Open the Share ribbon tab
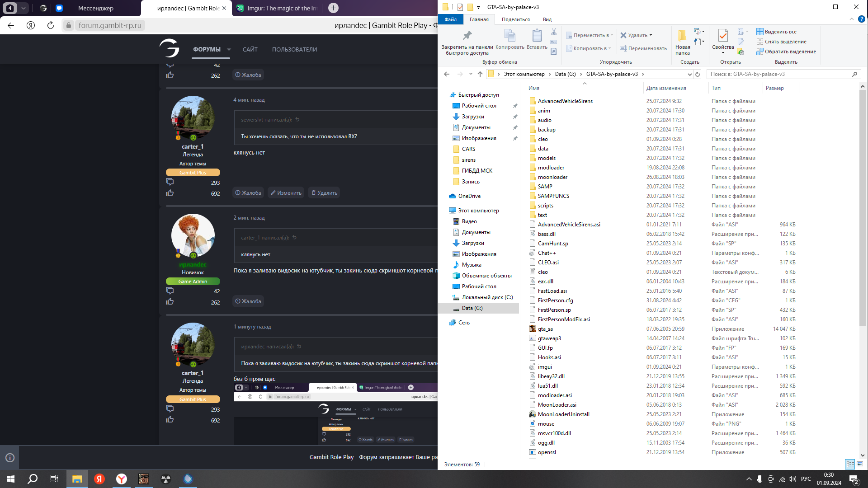Image resolution: width=868 pixels, height=488 pixels. pyautogui.click(x=515, y=19)
